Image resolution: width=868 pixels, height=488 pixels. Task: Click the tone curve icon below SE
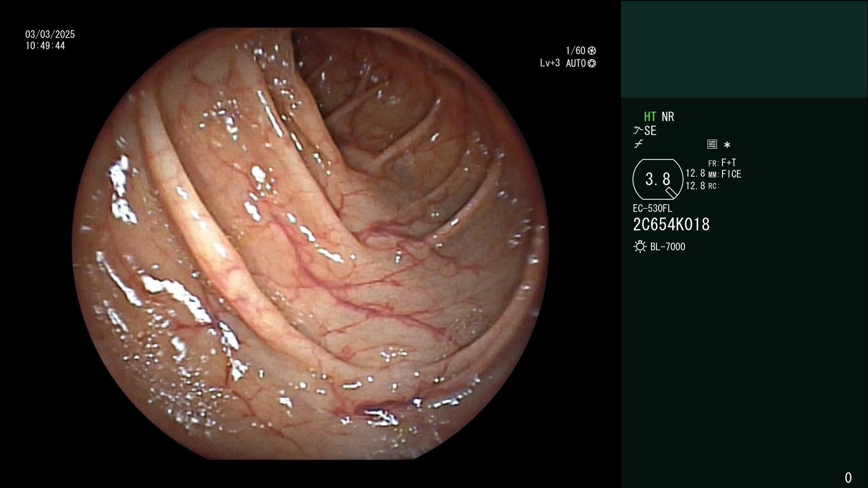pos(638,144)
